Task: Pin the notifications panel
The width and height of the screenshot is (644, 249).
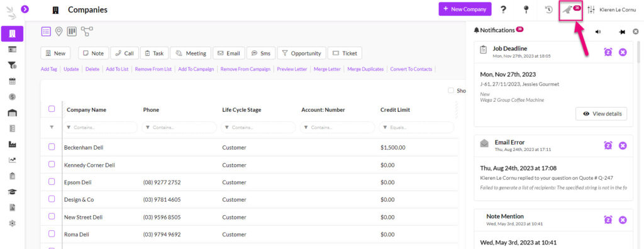Action: coord(622,31)
